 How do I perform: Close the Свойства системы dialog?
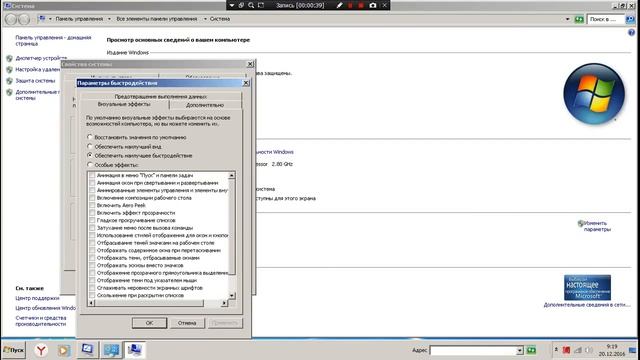[x=250, y=64]
